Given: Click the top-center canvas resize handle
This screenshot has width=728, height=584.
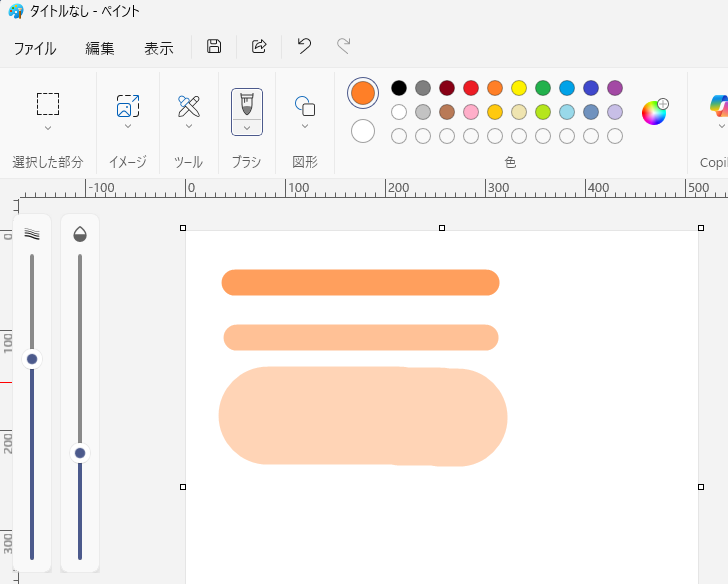Looking at the screenshot, I should [442, 228].
